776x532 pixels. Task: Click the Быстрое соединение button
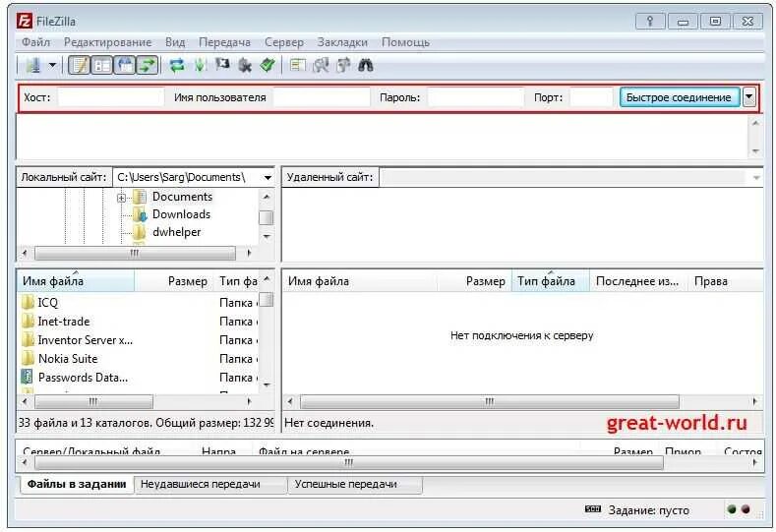[x=680, y=97]
